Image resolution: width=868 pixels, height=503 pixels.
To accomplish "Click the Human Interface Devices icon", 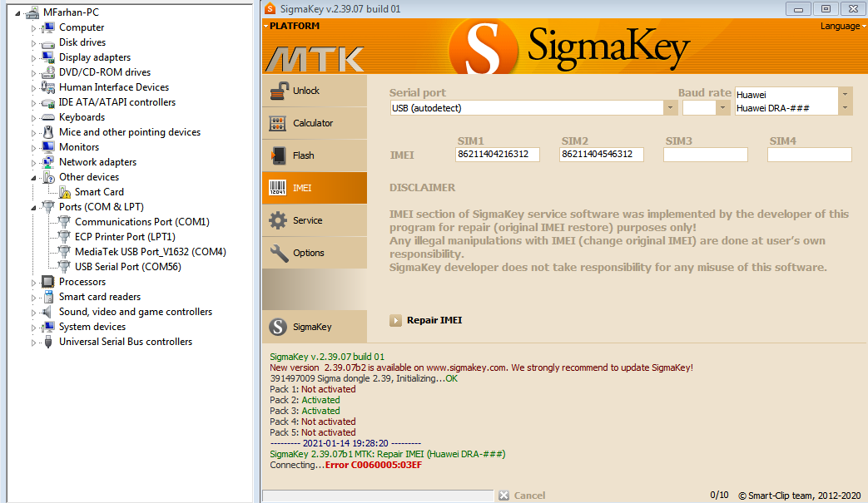I will (48, 87).
